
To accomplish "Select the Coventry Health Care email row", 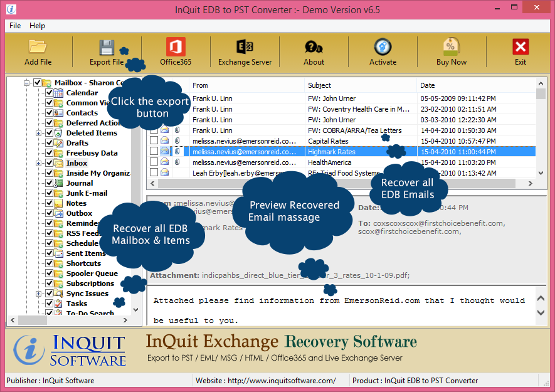I will pyautogui.click(x=342, y=109).
